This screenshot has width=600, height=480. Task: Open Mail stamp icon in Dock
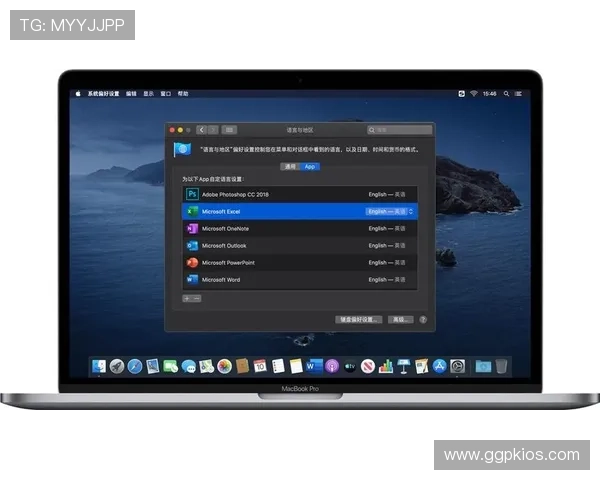[153, 366]
